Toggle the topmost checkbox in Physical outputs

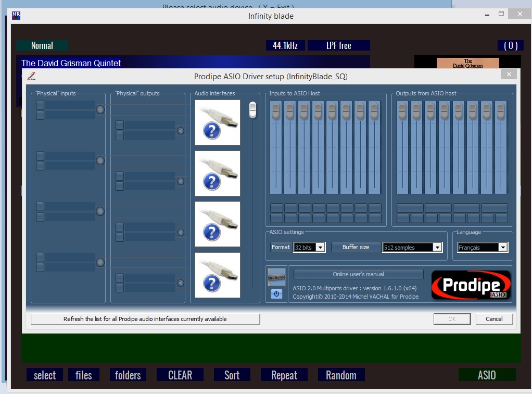(x=120, y=125)
